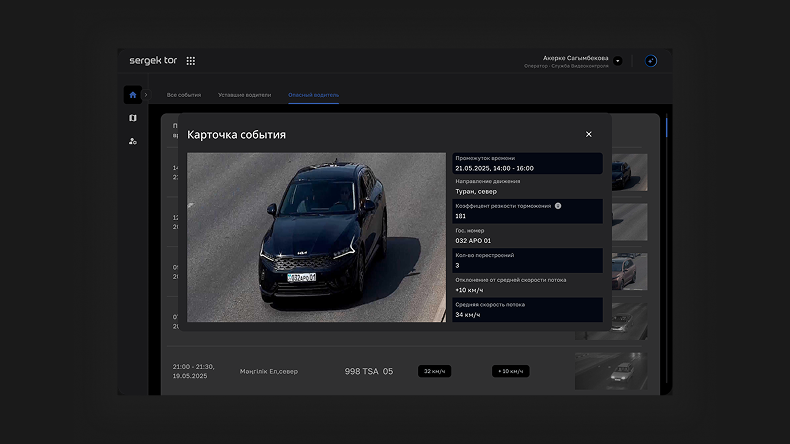Click the +10 км/ч deviation badge

click(x=510, y=371)
